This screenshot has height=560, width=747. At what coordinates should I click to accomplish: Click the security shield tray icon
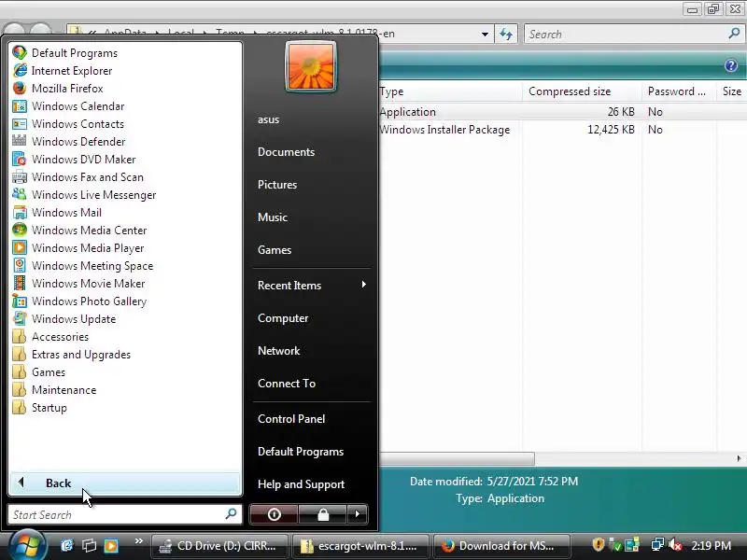599,545
